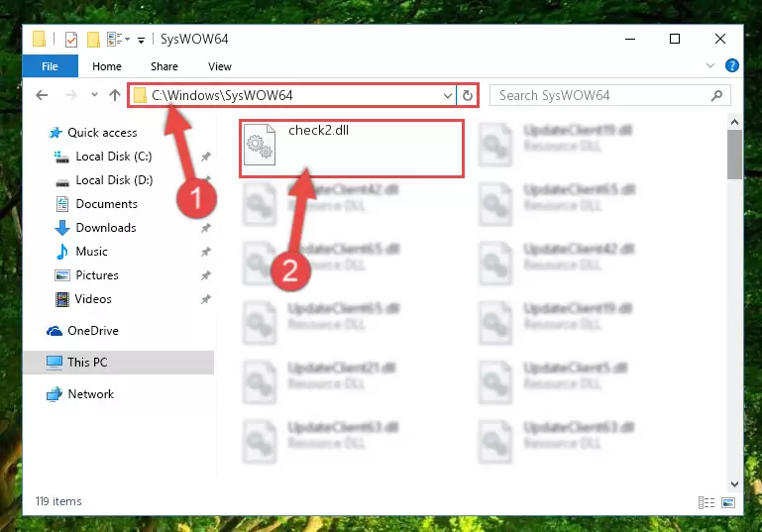Go forward with the right arrow
The image size is (762, 532).
click(71, 95)
